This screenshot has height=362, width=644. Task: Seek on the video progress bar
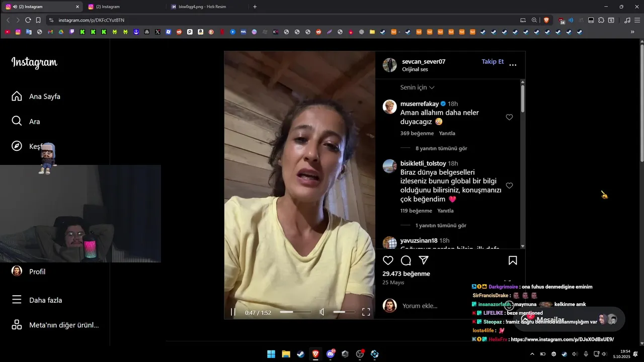tap(295, 312)
